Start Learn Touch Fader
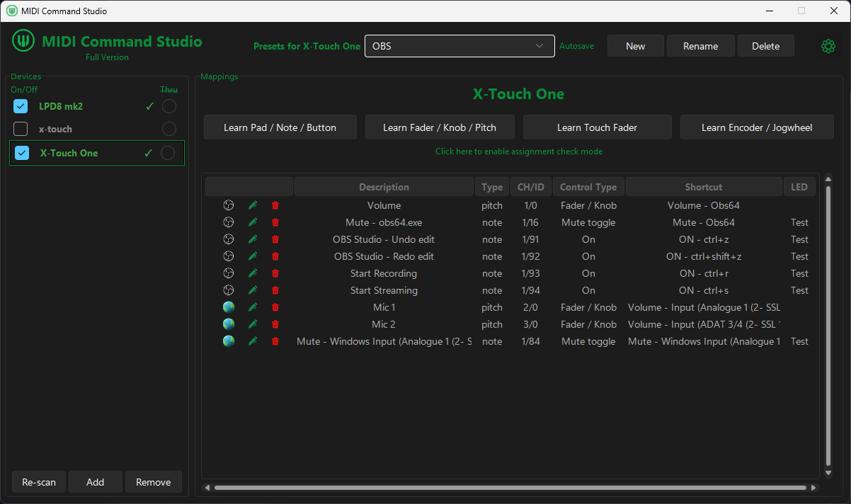 tap(598, 127)
